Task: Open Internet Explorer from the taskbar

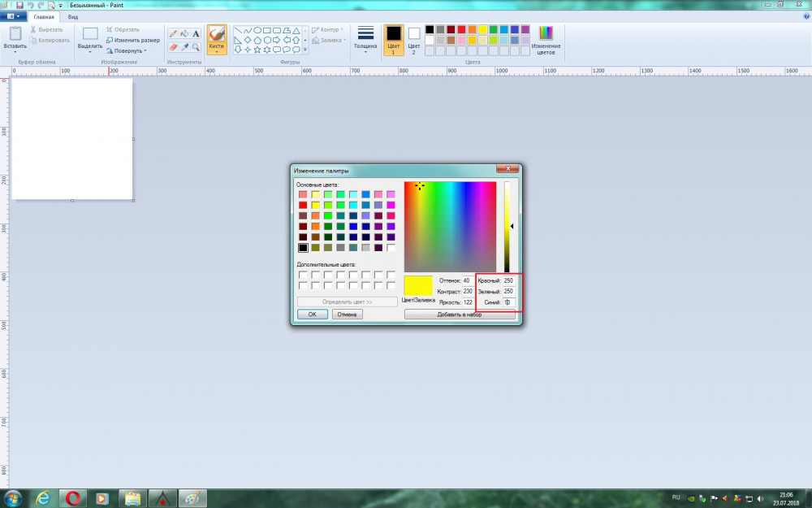Action: pos(43,497)
